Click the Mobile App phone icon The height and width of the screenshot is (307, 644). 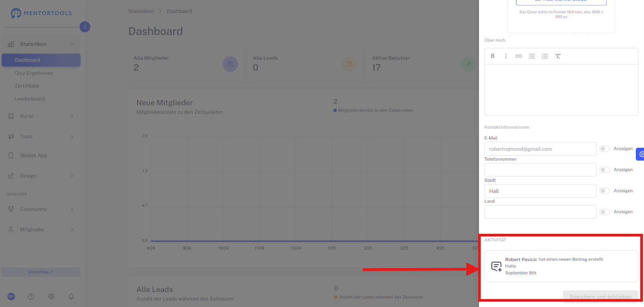tap(11, 156)
